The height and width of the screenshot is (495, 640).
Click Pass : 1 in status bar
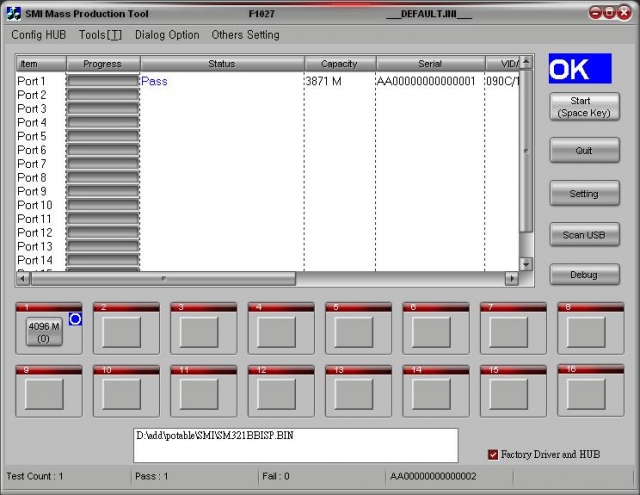(152, 476)
